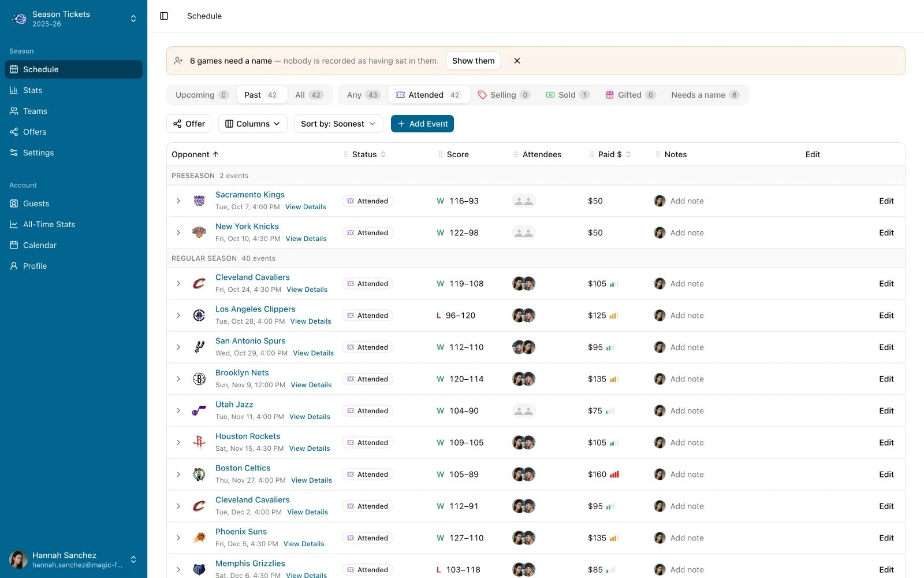This screenshot has width=924, height=578.
Task: Toggle the Gifted filter
Action: pos(630,95)
